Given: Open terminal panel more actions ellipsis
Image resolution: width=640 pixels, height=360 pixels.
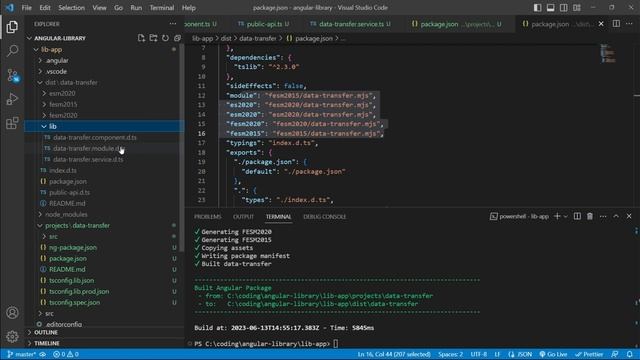Looking at the screenshot, I should coord(603,216).
